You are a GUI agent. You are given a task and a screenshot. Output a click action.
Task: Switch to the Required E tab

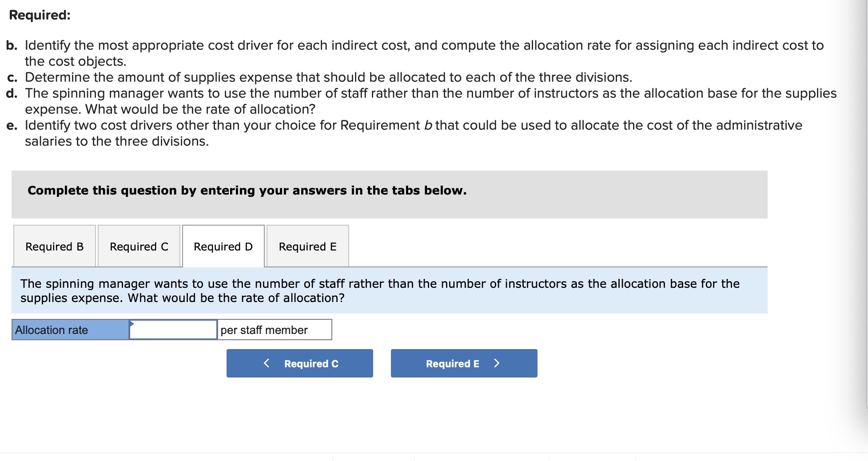[307, 246]
